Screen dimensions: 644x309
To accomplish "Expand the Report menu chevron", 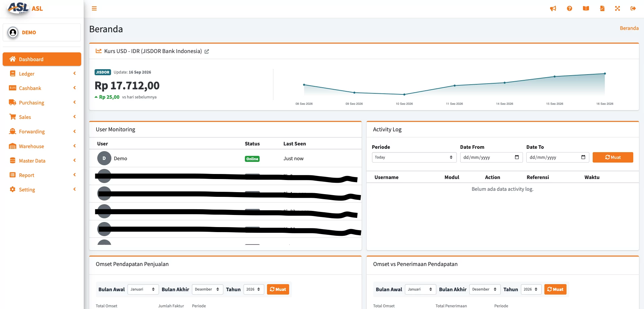I will point(74,175).
